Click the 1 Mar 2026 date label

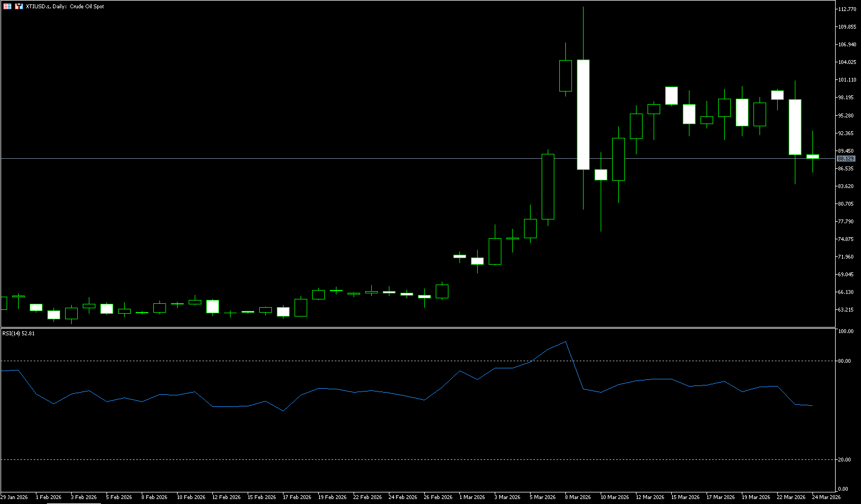[473, 497]
